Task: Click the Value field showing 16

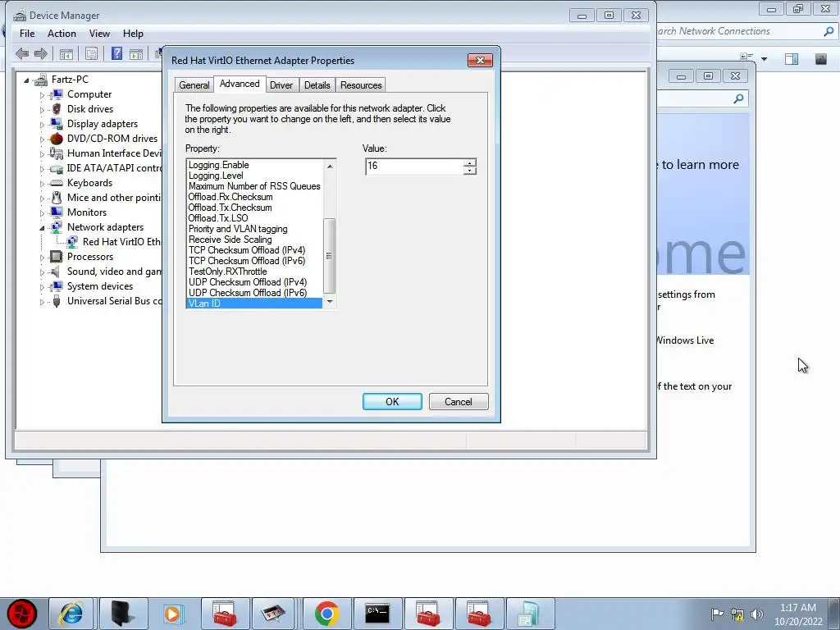Action: pos(414,167)
